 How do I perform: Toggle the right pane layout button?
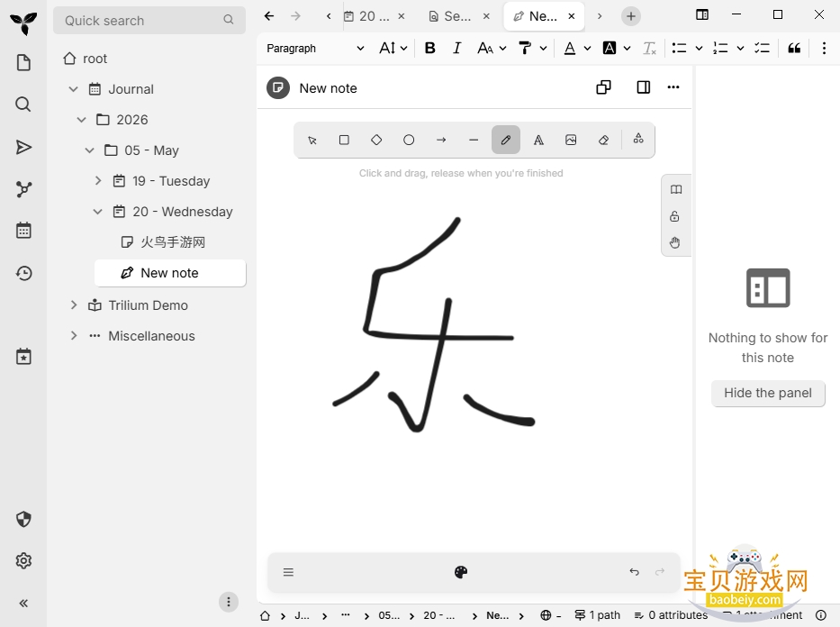click(644, 87)
